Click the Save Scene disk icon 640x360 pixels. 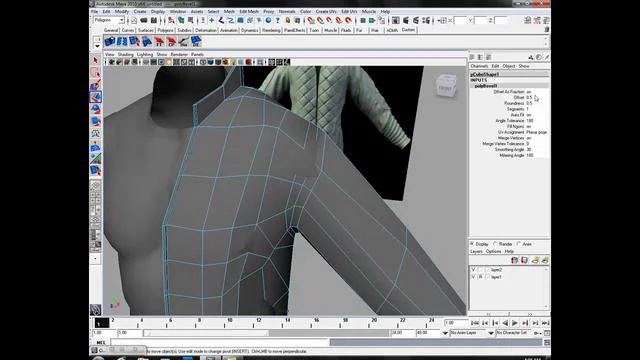[x=153, y=20]
